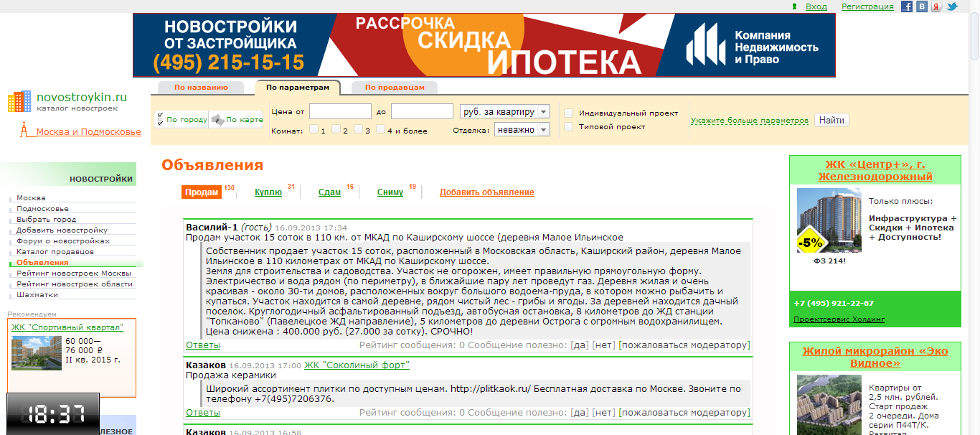
Task: Enable the Индивидуальный проект checkbox
Action: point(568,113)
